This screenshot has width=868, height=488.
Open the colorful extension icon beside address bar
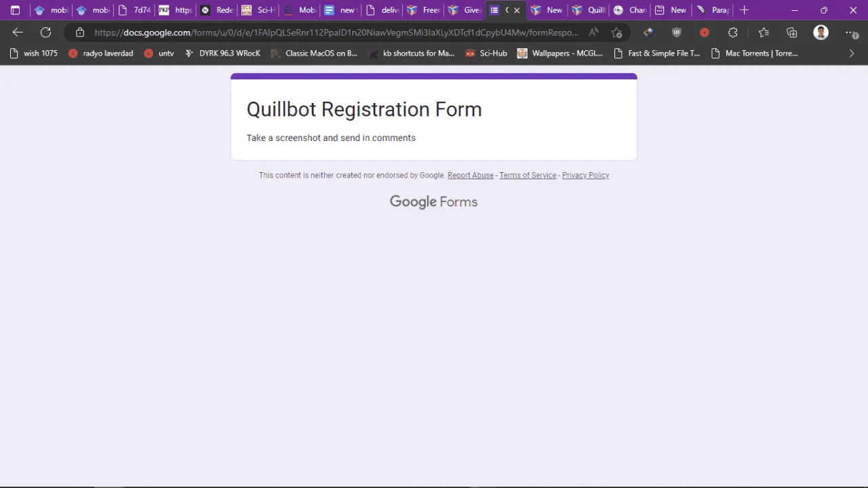(648, 33)
